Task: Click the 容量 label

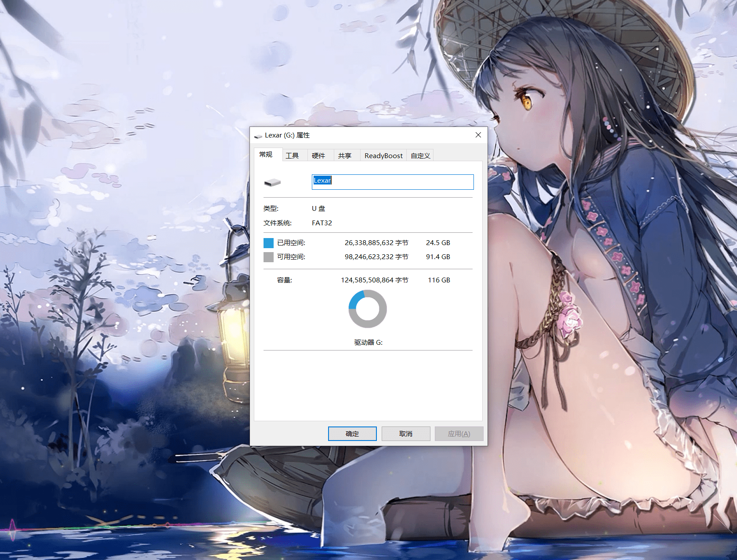Action: pos(285,280)
